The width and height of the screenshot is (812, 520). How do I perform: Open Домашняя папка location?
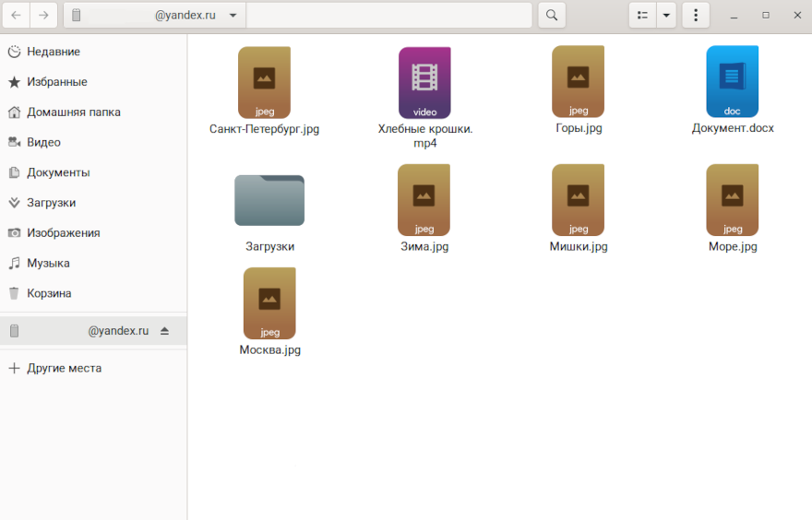(x=73, y=112)
